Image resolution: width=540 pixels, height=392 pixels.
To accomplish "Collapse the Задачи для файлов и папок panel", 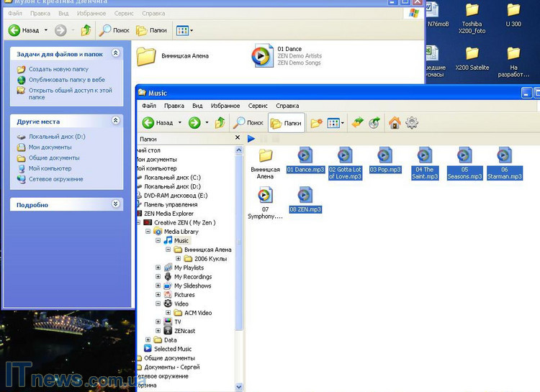I will (116, 54).
